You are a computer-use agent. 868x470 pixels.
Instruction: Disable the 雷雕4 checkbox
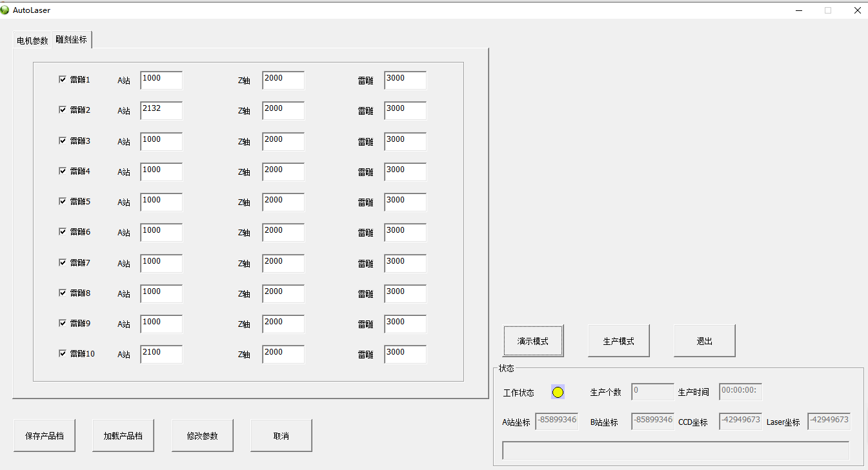(x=63, y=171)
